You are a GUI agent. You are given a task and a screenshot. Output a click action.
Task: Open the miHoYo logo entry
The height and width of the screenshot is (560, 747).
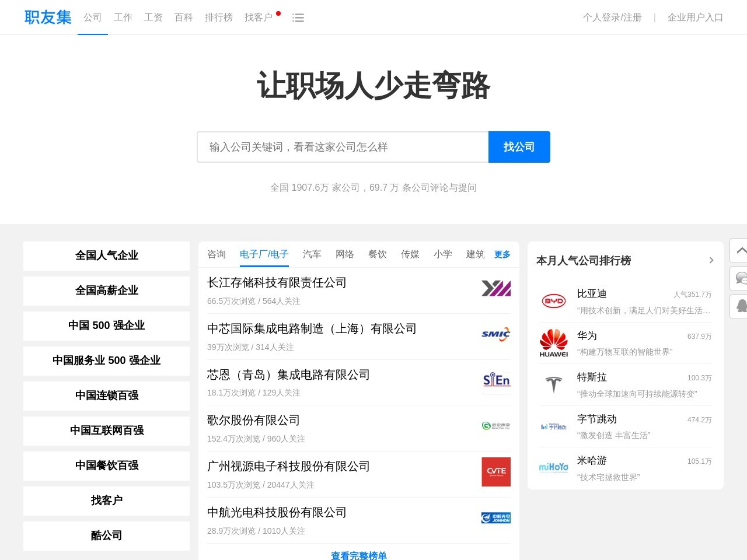[553, 467]
